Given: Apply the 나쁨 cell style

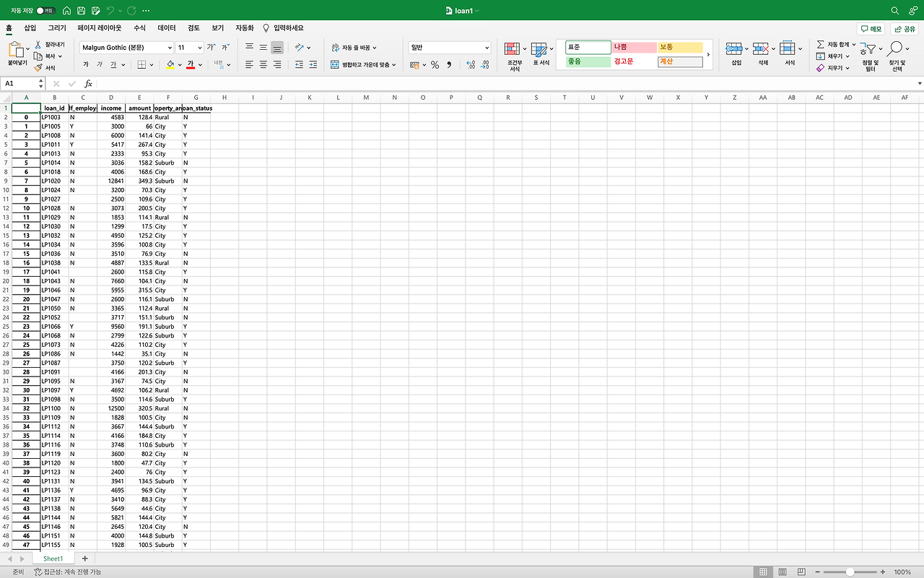Looking at the screenshot, I should coord(634,47).
